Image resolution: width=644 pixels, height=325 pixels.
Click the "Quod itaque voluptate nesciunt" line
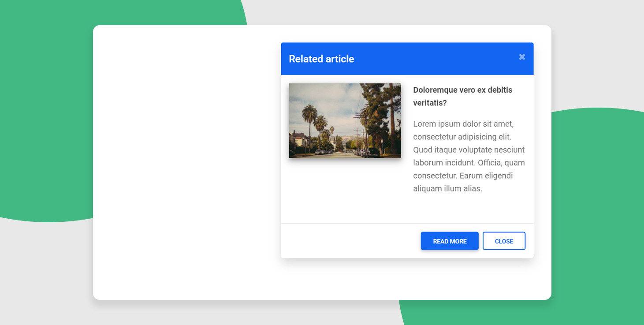[469, 150]
